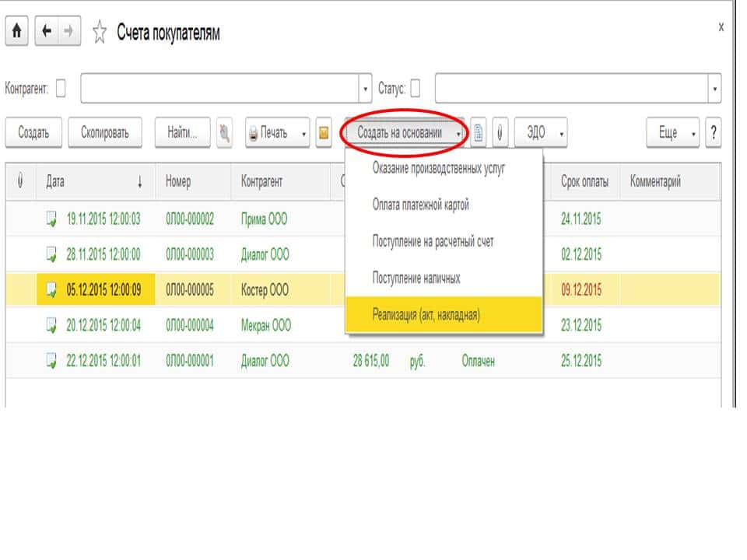Choose Оказание производственных услуг

pyautogui.click(x=439, y=168)
